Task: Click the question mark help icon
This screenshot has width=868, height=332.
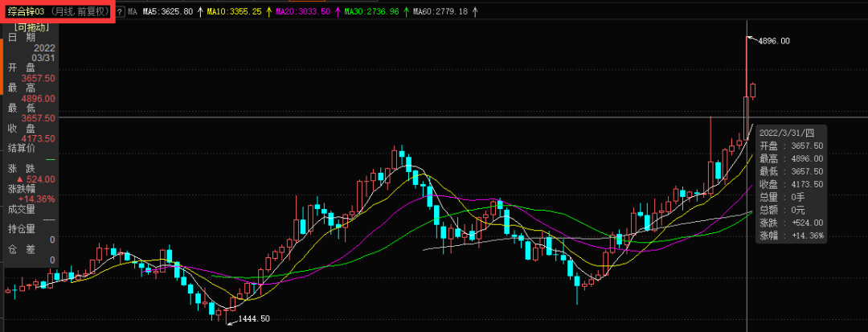Action: click(120, 12)
